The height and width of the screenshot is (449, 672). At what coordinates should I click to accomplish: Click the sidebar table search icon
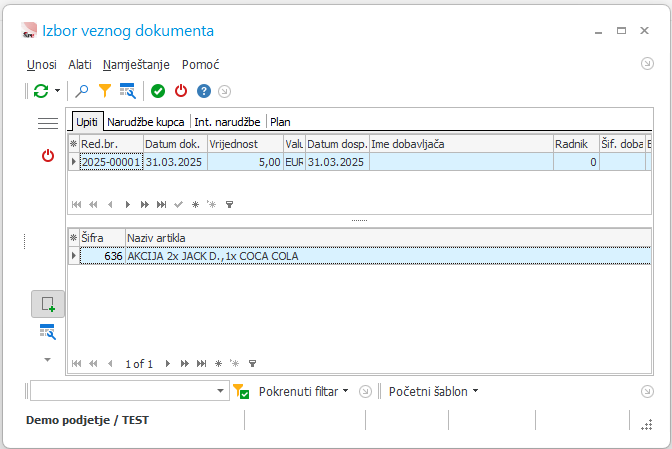pos(48,332)
